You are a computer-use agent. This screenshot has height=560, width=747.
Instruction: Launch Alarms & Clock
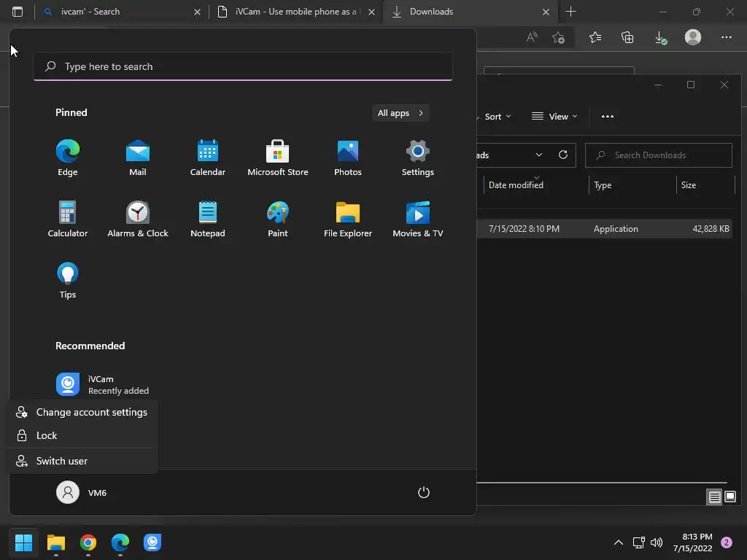[x=138, y=219]
